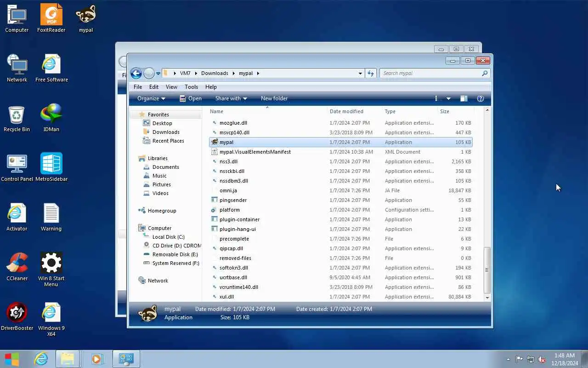Viewport: 588px width, 368px height.
Task: Click the file list vertical scrollbar thumb
Action: coord(487,270)
